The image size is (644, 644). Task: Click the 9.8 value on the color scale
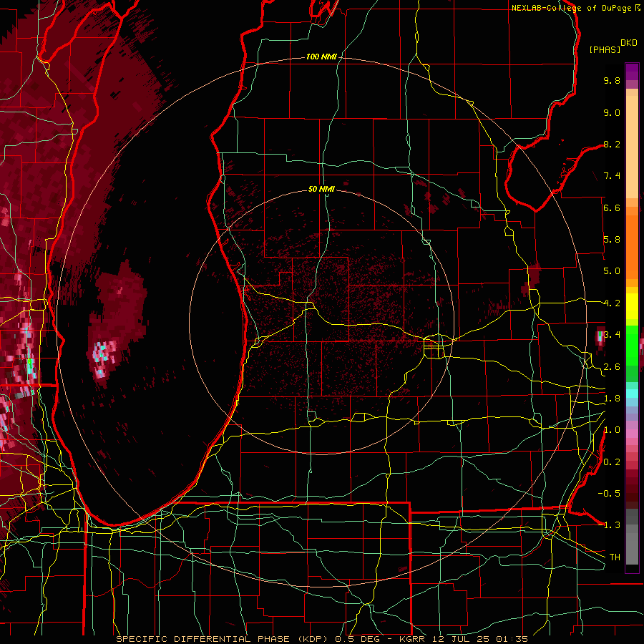pyautogui.click(x=612, y=80)
